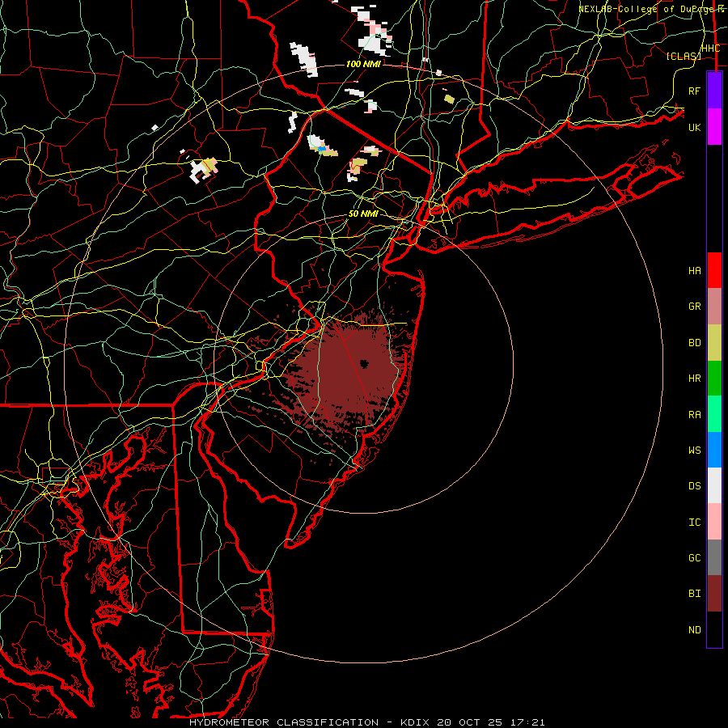The image size is (728, 728).
Task: Click the 'GR' legend label
Action: click(695, 307)
